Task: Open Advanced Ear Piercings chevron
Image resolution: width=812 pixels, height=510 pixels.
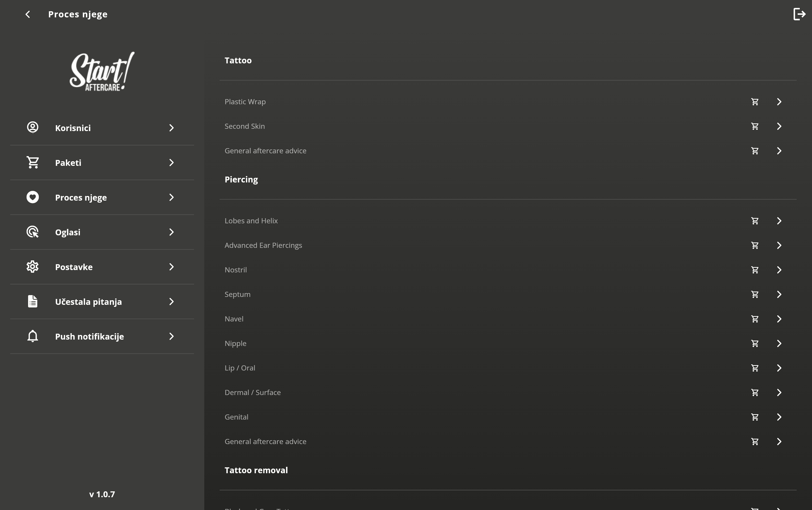Action: (779, 245)
